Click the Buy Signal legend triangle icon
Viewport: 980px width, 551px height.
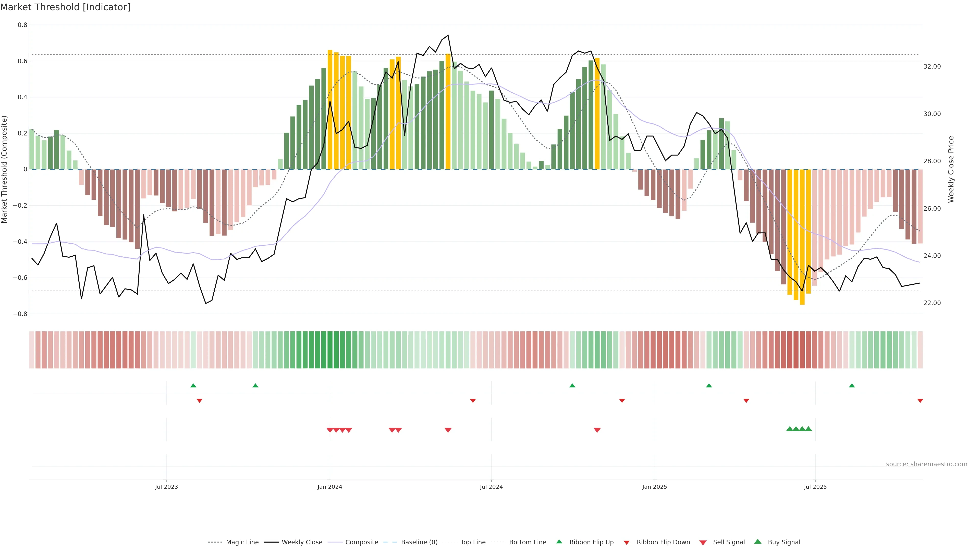(757, 542)
